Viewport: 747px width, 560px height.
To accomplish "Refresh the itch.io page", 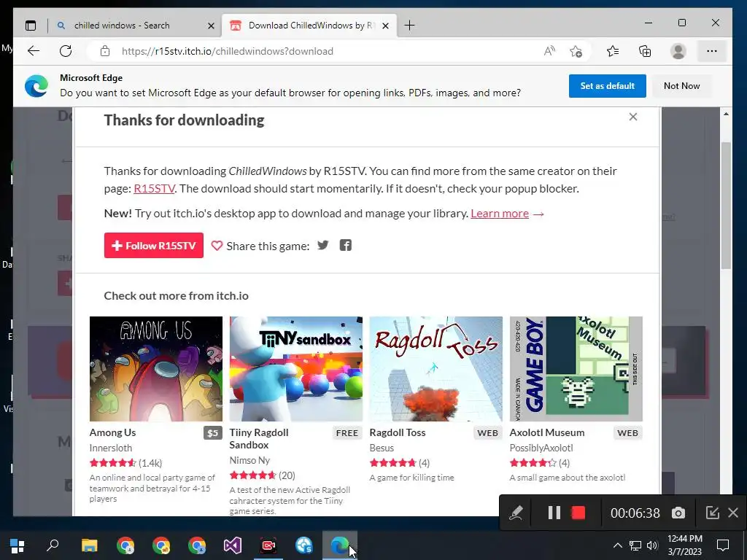I will pos(66,51).
